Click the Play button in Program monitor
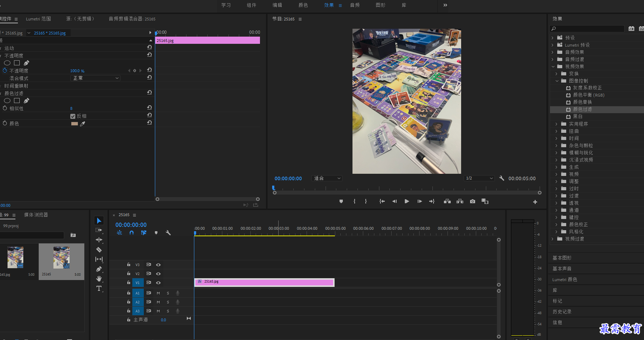 (x=407, y=201)
